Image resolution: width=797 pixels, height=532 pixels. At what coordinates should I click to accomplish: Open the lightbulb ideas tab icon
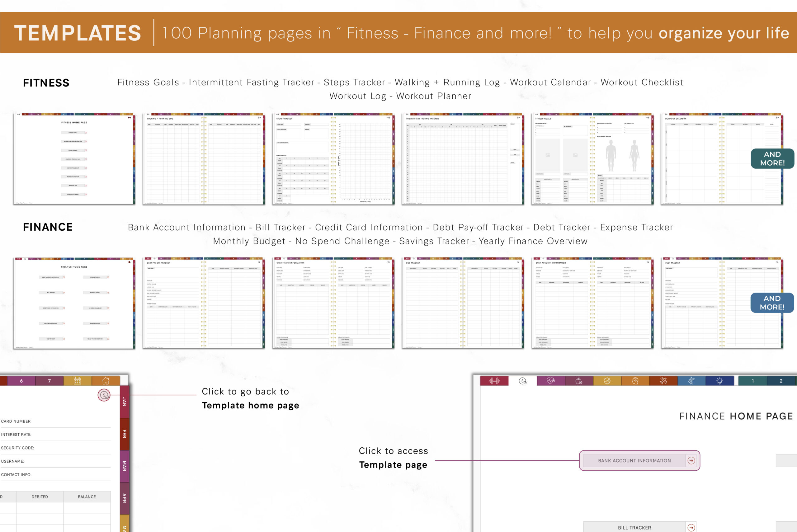719,381
